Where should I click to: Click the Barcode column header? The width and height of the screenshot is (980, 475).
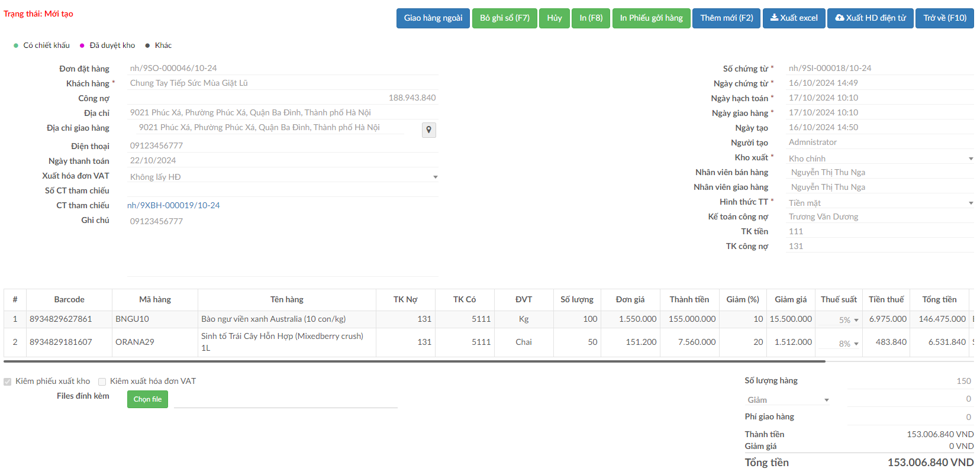[x=69, y=300]
